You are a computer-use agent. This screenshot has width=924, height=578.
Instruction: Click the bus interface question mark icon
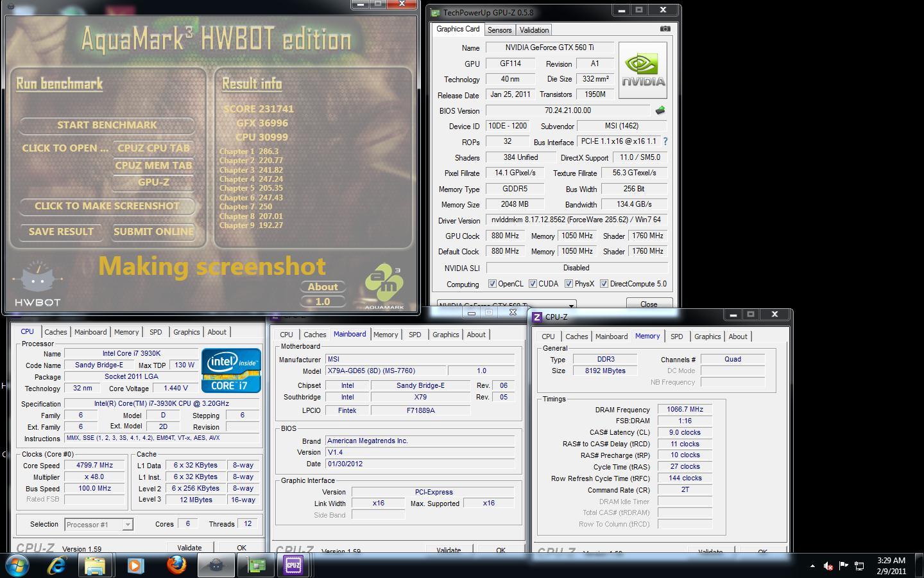point(665,141)
